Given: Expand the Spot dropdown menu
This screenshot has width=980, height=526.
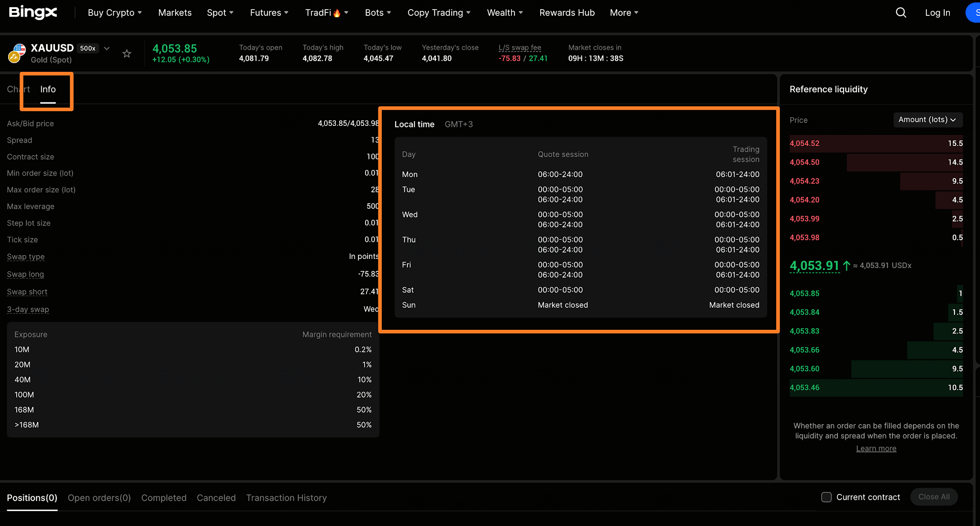Looking at the screenshot, I should coord(220,13).
